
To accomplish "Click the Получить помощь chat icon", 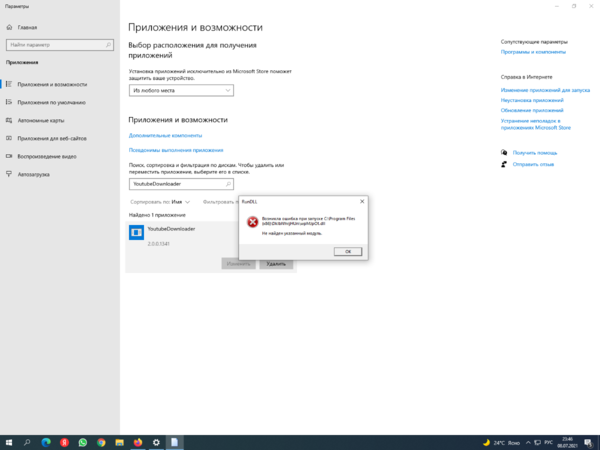I will click(x=504, y=153).
